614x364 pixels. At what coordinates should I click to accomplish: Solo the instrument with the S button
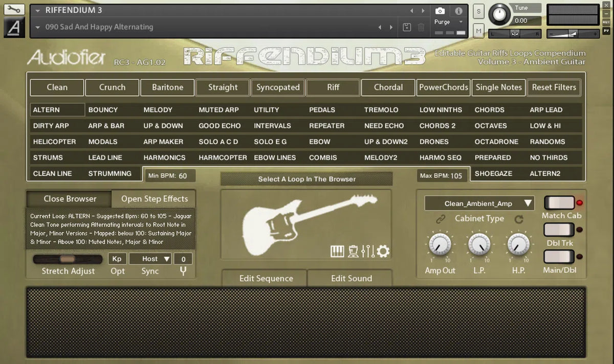click(x=479, y=11)
